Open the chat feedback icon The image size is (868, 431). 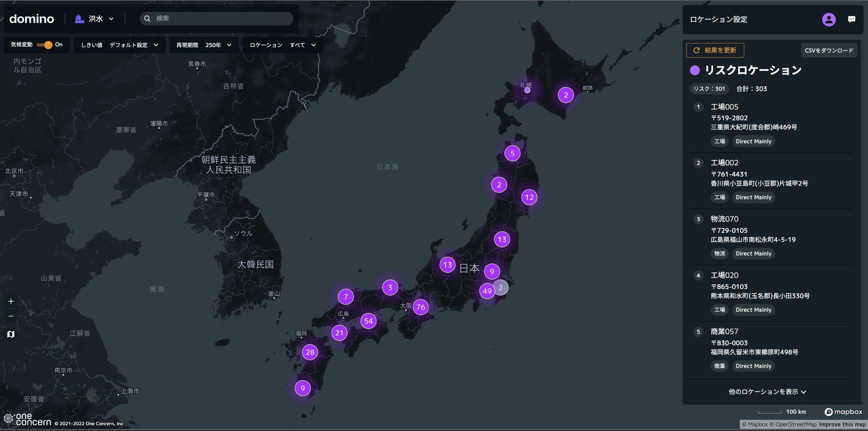(x=851, y=19)
